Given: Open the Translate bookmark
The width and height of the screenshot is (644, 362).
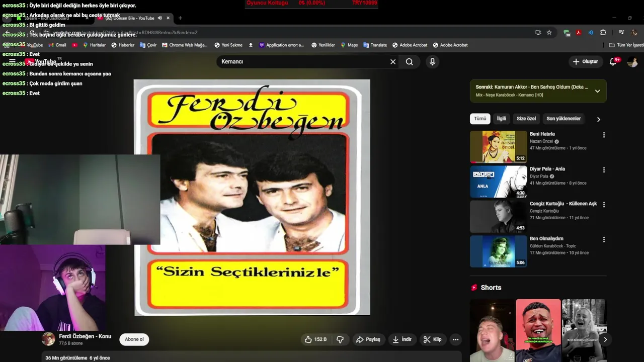Looking at the screenshot, I should click(375, 45).
